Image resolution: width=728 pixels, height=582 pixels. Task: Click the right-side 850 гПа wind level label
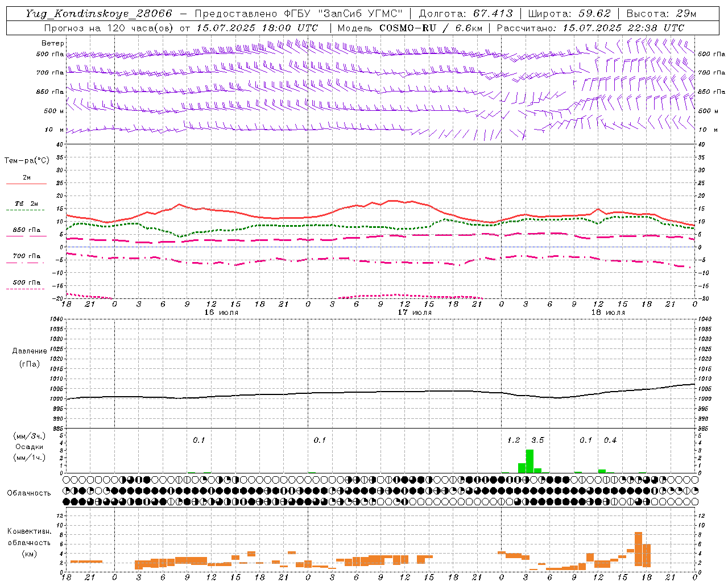712,92
